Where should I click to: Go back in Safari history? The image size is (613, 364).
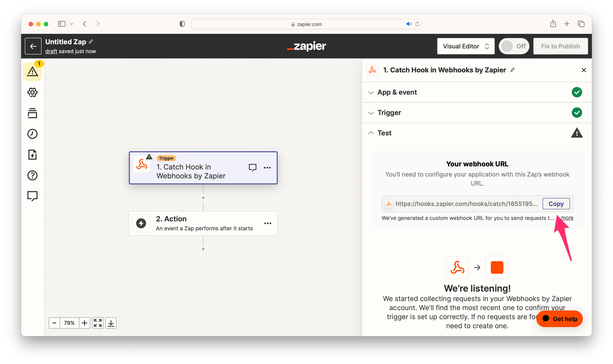[x=85, y=24]
